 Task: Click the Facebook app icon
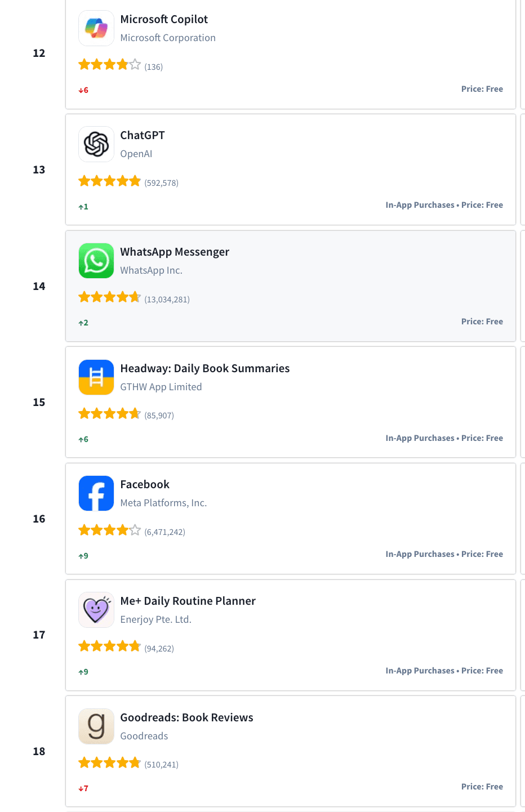click(96, 493)
